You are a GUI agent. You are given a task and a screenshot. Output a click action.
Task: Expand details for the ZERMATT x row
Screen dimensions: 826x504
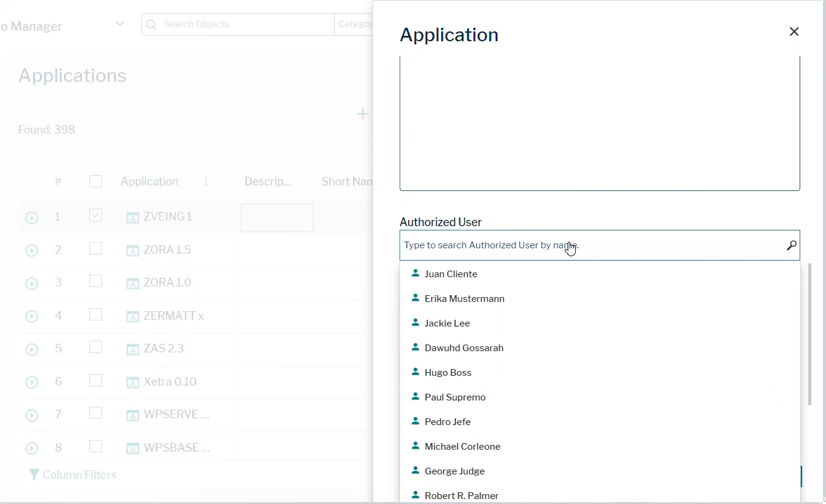pos(31,316)
